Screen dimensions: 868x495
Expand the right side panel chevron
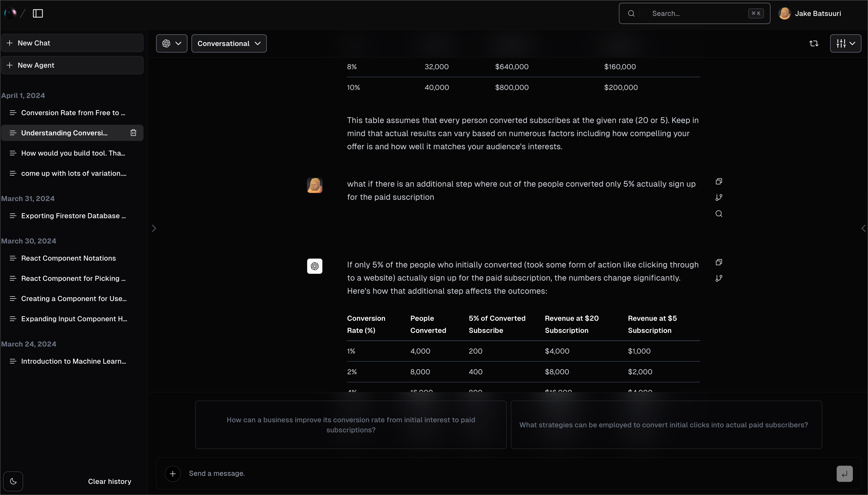pyautogui.click(x=863, y=229)
